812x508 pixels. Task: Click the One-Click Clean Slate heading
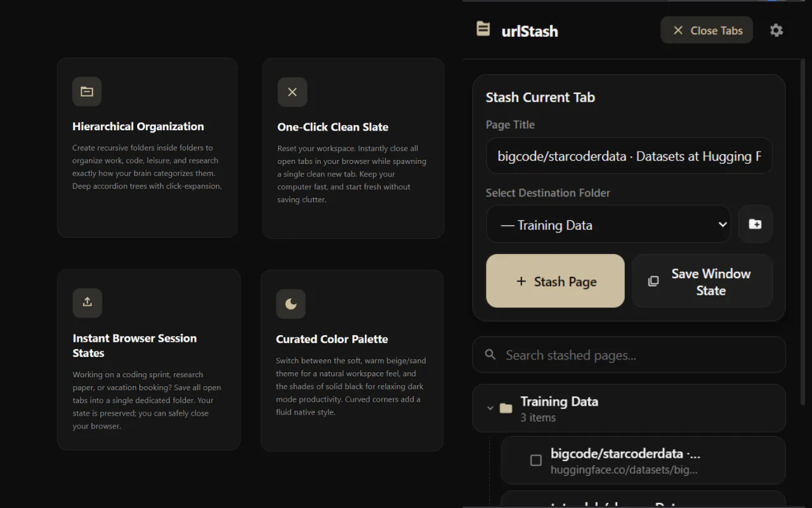[x=332, y=127]
